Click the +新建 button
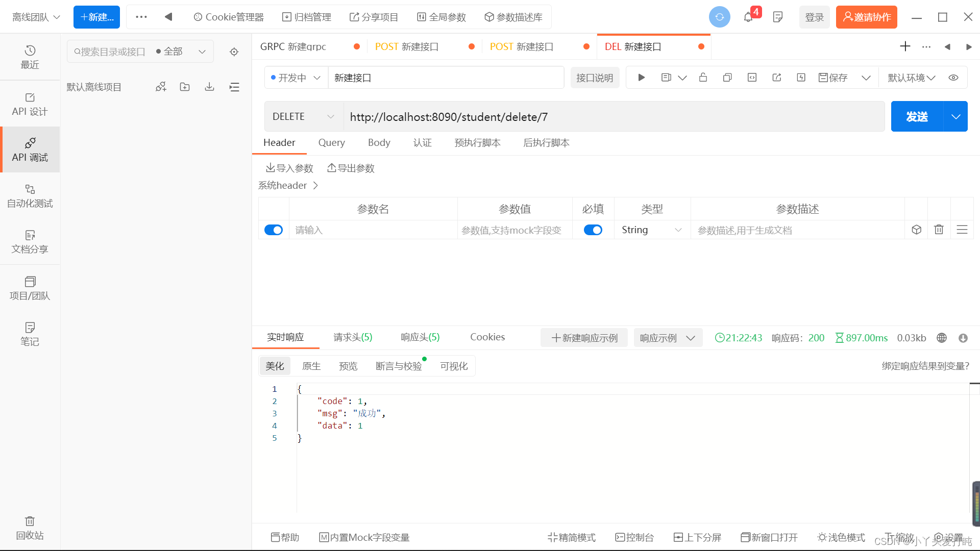980x551 pixels. coord(96,17)
